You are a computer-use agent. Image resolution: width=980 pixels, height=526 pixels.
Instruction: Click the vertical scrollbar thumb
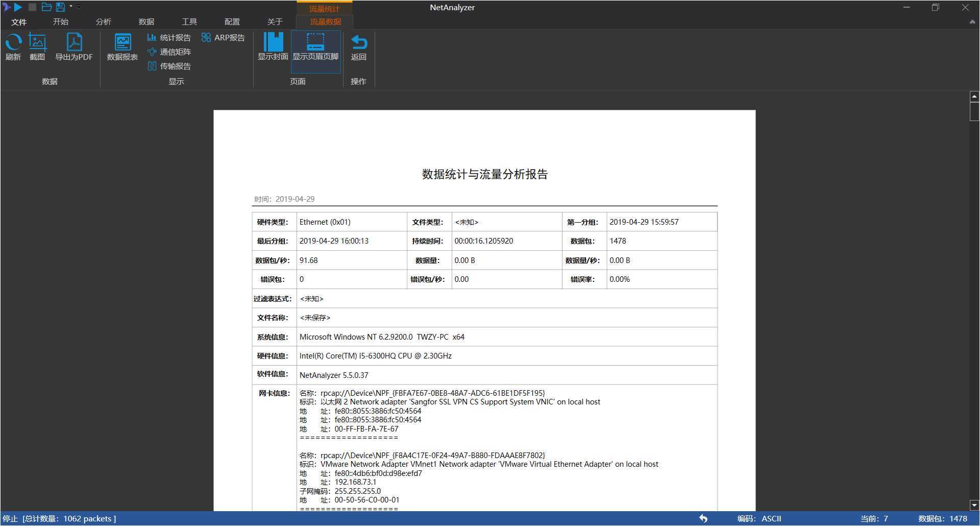[974, 111]
